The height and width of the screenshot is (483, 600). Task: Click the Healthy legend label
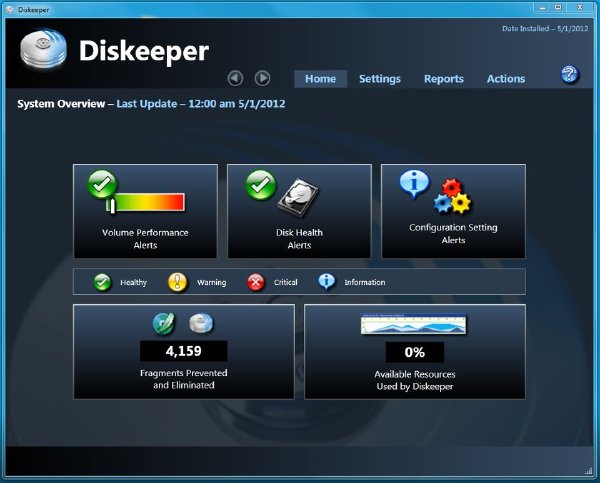point(134,282)
